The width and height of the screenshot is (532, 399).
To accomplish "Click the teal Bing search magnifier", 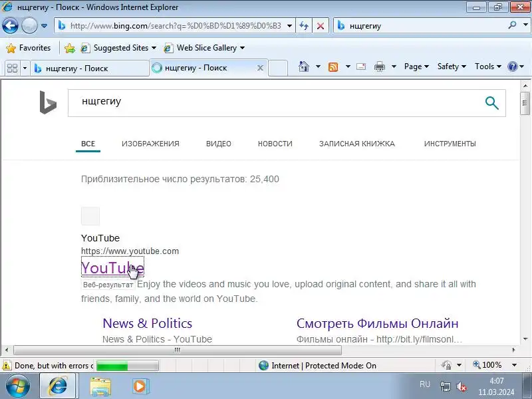I will point(491,103).
